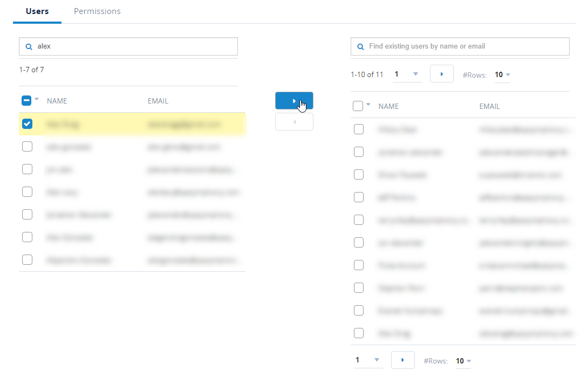Click the move-right arrow transfer button

pos(294,101)
